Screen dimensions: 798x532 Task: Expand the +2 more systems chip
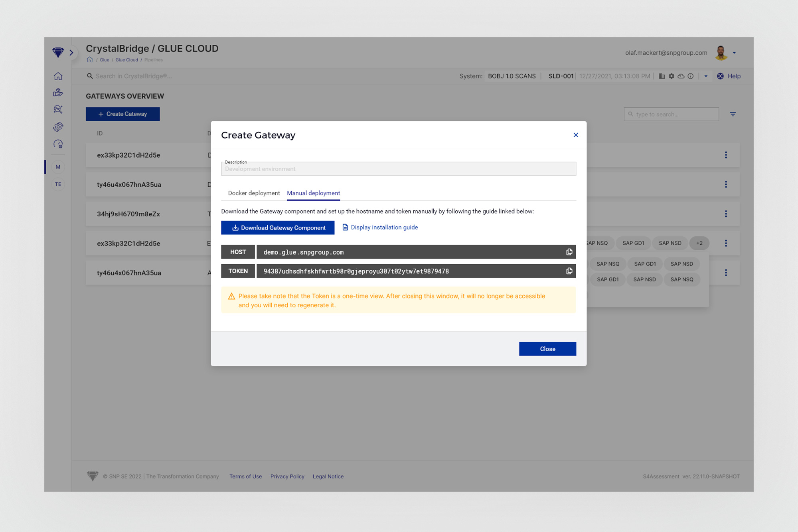699,243
